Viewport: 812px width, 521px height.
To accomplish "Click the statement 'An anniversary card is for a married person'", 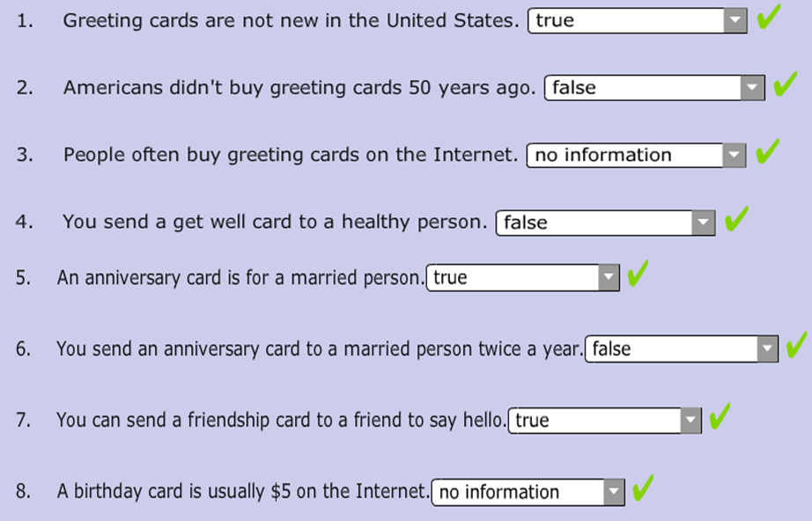I will [x=240, y=278].
